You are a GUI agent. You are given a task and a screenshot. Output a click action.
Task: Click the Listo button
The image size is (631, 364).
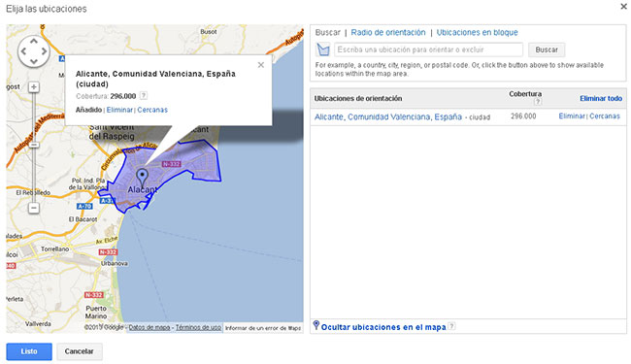click(29, 351)
